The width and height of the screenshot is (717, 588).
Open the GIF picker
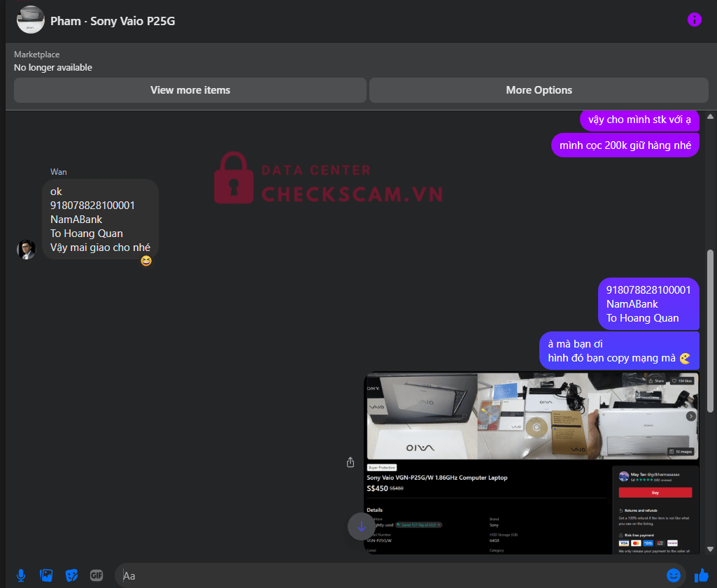click(97, 575)
